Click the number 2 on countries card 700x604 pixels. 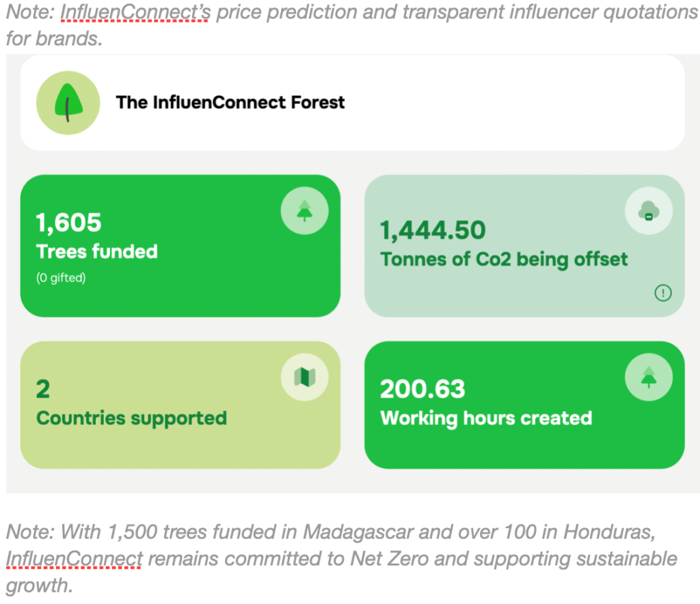43,389
